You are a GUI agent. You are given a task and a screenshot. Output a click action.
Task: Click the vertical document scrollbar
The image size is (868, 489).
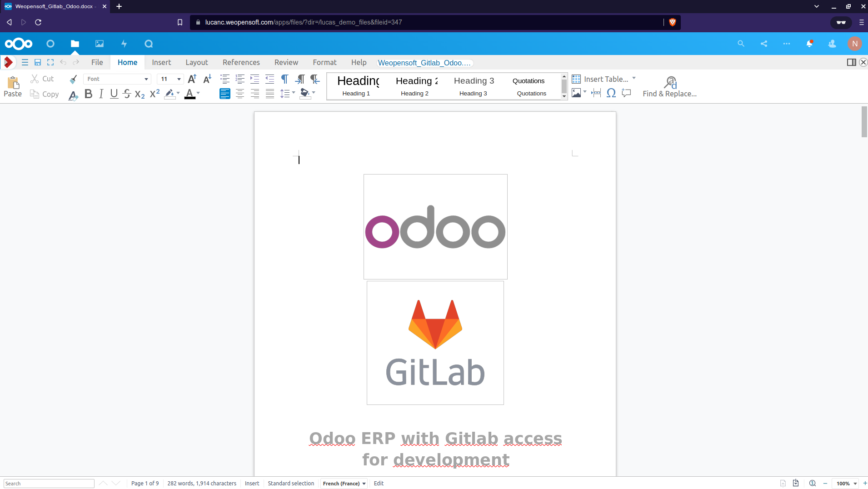click(864, 121)
